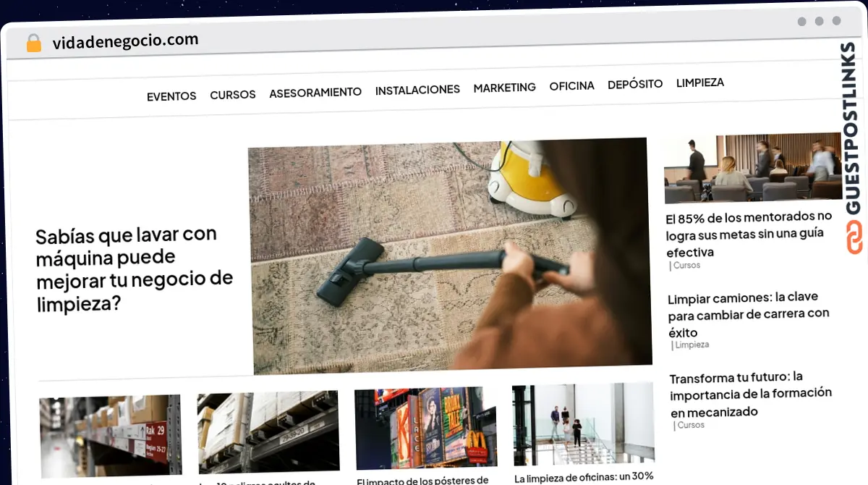The image size is (868, 485).
Task: Open the billboard posters street thumbnail
Action: pos(426,429)
